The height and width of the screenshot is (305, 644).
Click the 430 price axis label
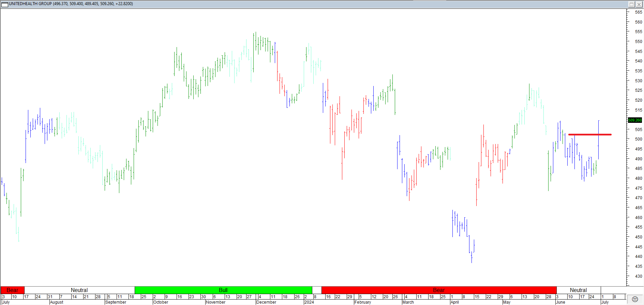click(639, 276)
